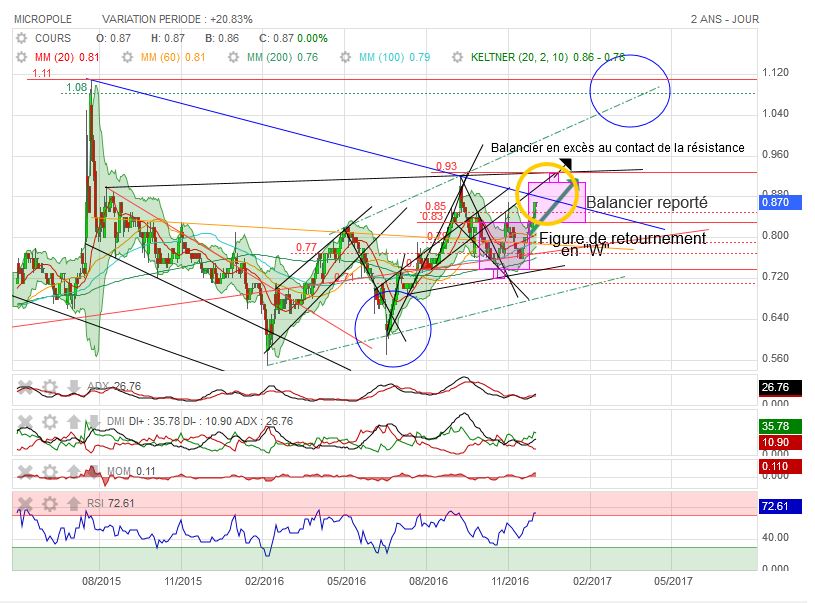Click the 1.040 price axis label
This screenshot has height=603, width=815.
tap(775, 113)
